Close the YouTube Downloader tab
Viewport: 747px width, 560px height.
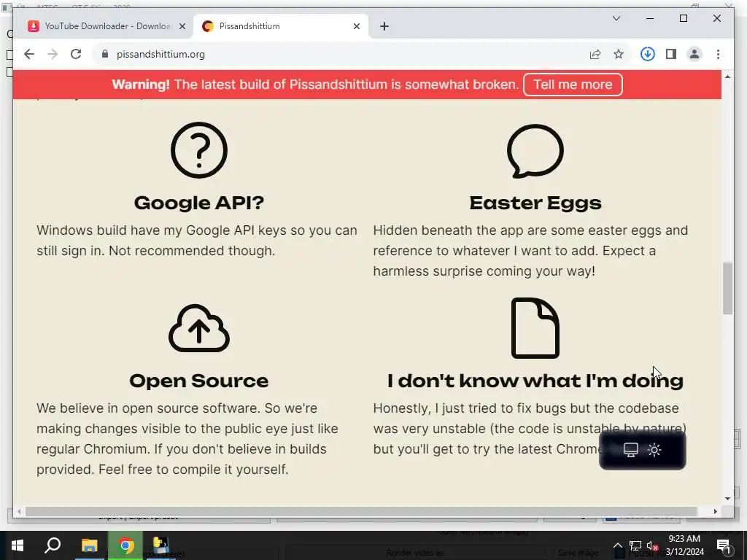click(182, 27)
